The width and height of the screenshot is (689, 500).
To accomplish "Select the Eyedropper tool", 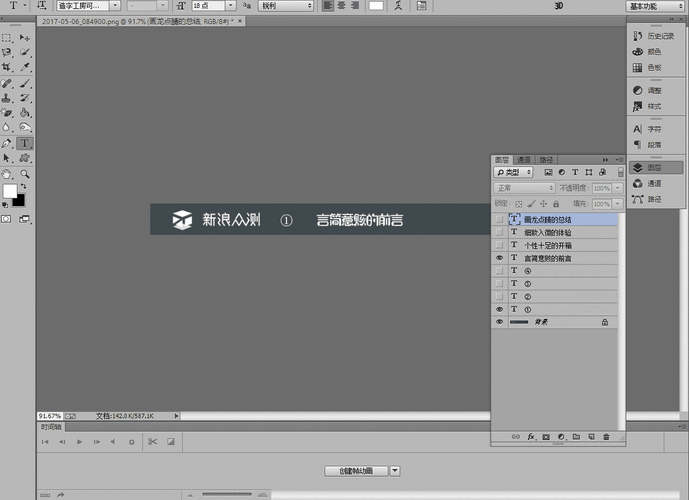I will pyautogui.click(x=25, y=67).
